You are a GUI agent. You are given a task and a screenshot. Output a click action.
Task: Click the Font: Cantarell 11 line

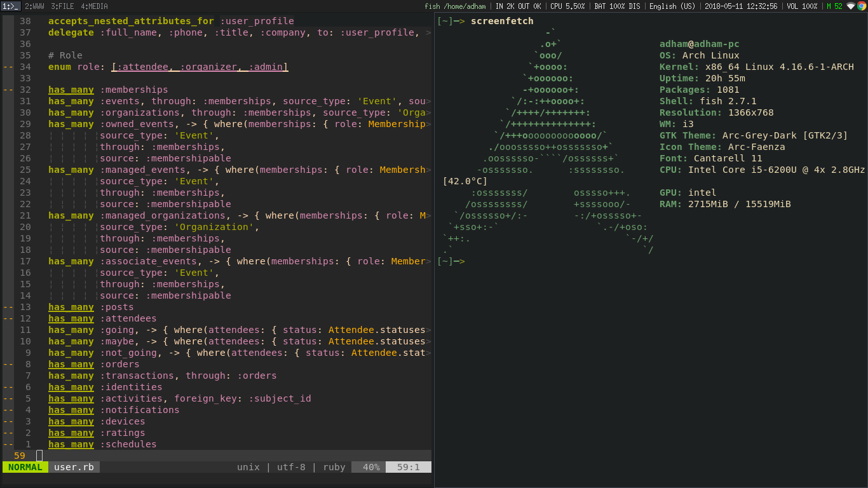coord(711,158)
